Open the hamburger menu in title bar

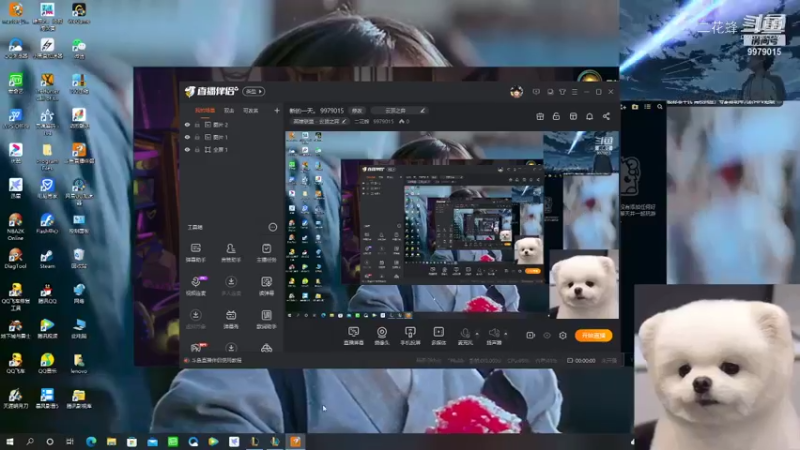point(574,92)
